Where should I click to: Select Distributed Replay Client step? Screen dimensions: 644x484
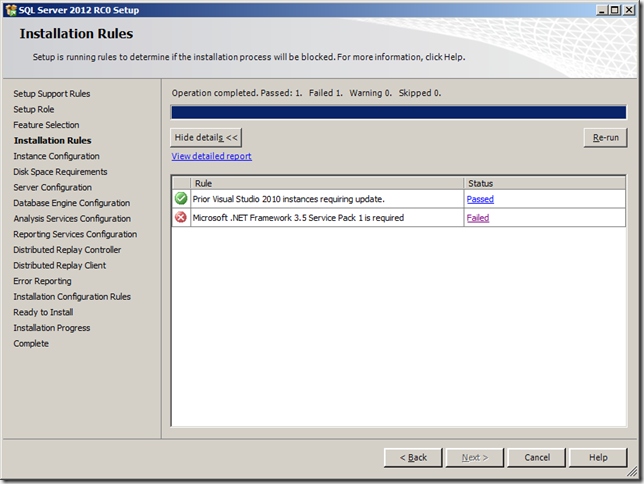[60, 265]
